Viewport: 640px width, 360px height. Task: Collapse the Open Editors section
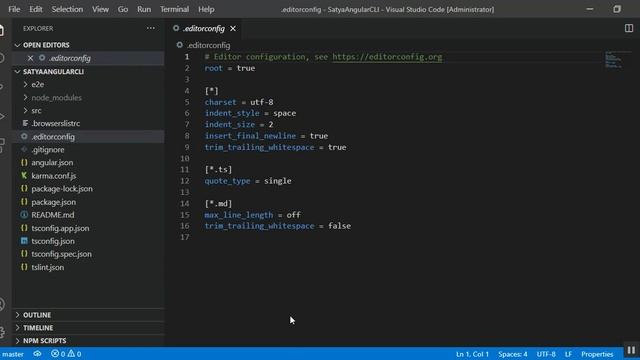click(x=46, y=45)
